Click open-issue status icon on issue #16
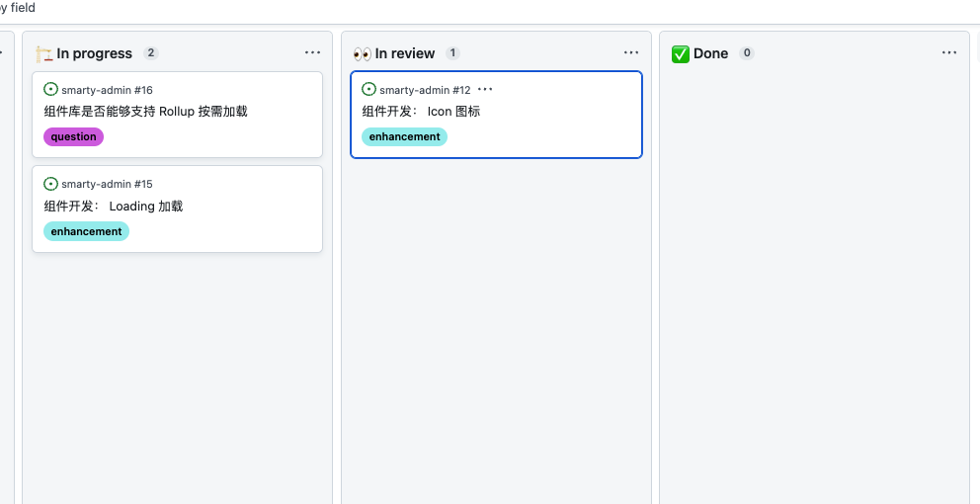Image resolution: width=980 pixels, height=504 pixels. click(51, 90)
